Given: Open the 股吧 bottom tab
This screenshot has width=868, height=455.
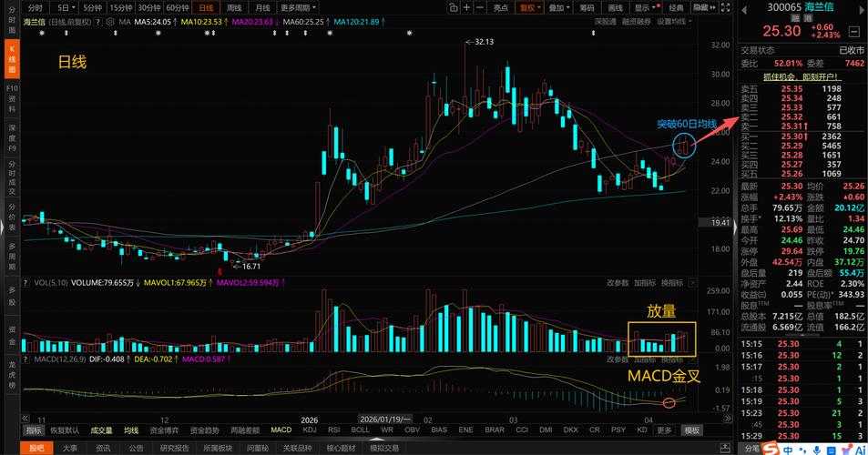Looking at the screenshot, I should click(x=36, y=448).
